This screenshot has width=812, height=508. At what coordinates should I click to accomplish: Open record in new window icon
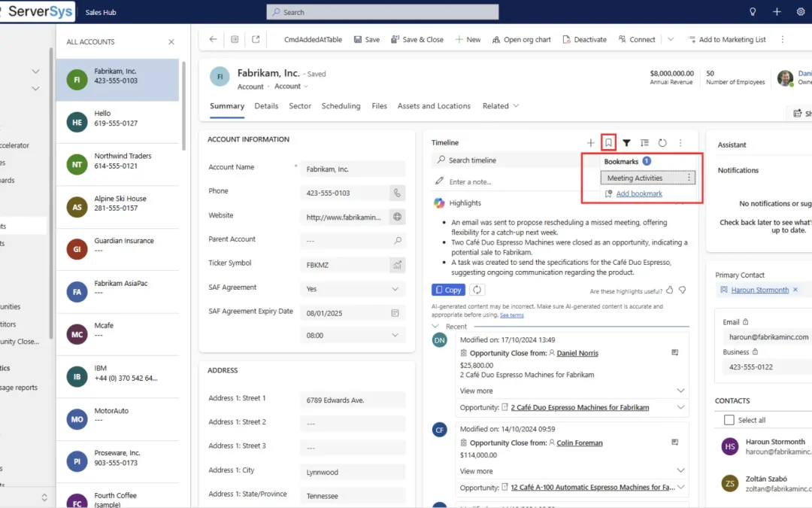pos(256,39)
